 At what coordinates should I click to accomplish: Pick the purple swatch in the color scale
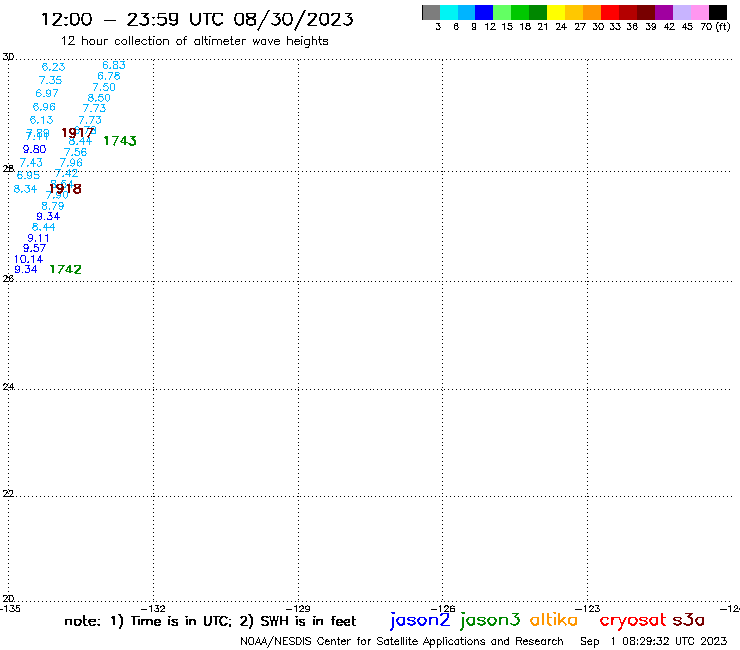[664, 12]
